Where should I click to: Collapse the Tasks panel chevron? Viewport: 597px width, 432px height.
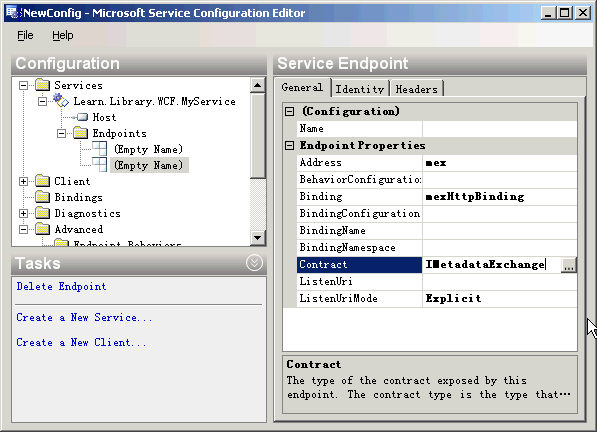254,263
